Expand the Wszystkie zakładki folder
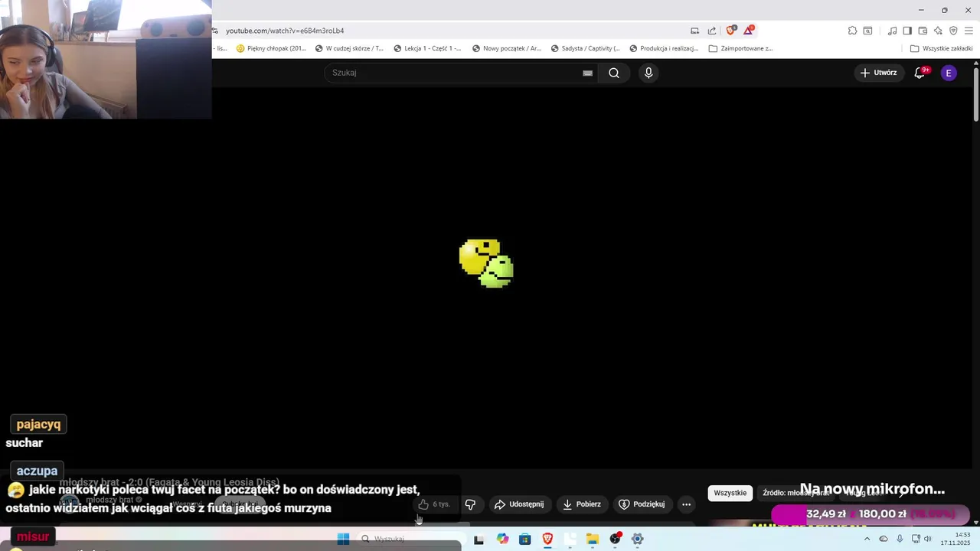The height and width of the screenshot is (551, 980). (941, 48)
